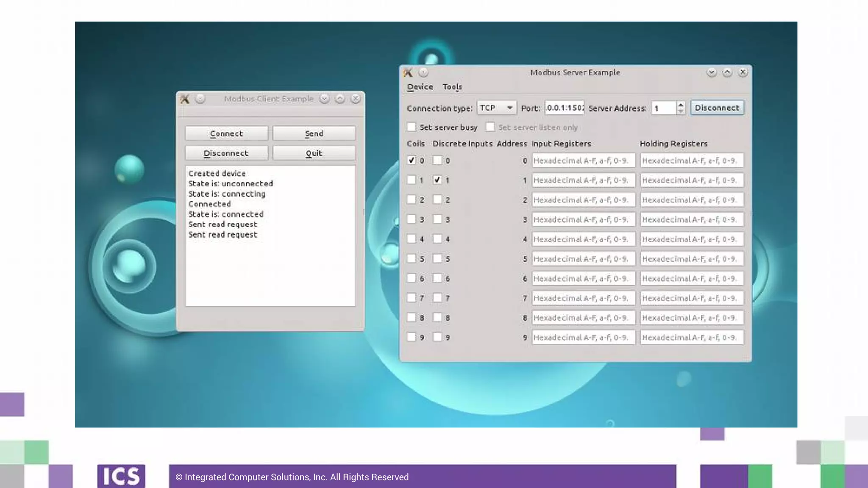Image resolution: width=868 pixels, height=488 pixels.
Task: Click round sticky button in Server title bar
Action: pos(423,72)
